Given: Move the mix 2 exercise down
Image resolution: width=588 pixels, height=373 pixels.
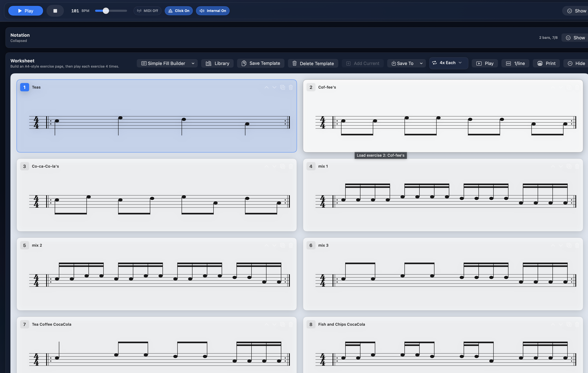Looking at the screenshot, I should (274, 245).
